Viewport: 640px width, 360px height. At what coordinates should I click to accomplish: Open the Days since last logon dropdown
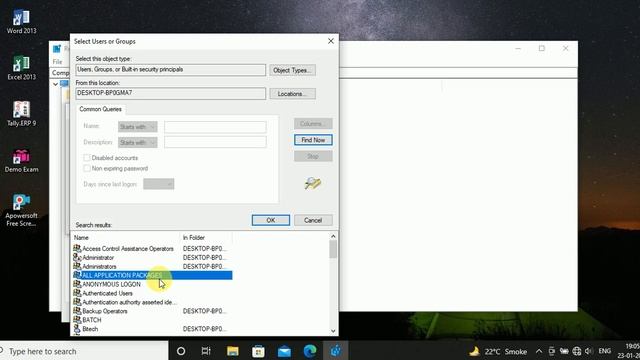159,184
